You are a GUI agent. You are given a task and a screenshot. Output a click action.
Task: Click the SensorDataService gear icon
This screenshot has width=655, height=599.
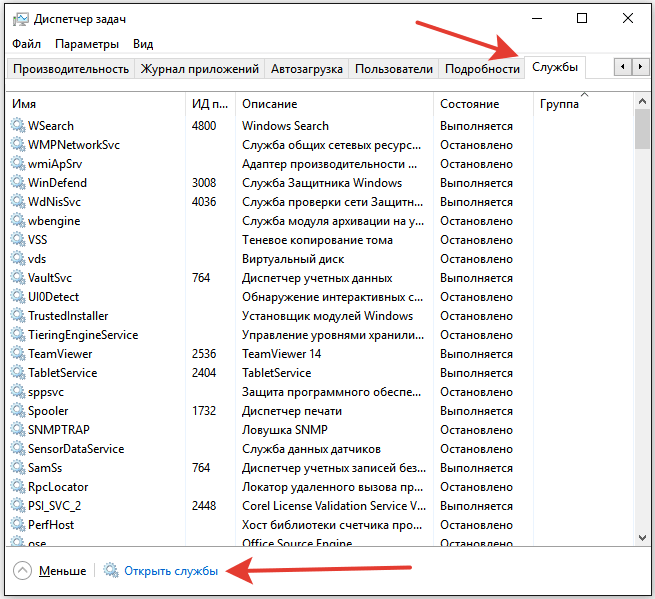(18, 448)
